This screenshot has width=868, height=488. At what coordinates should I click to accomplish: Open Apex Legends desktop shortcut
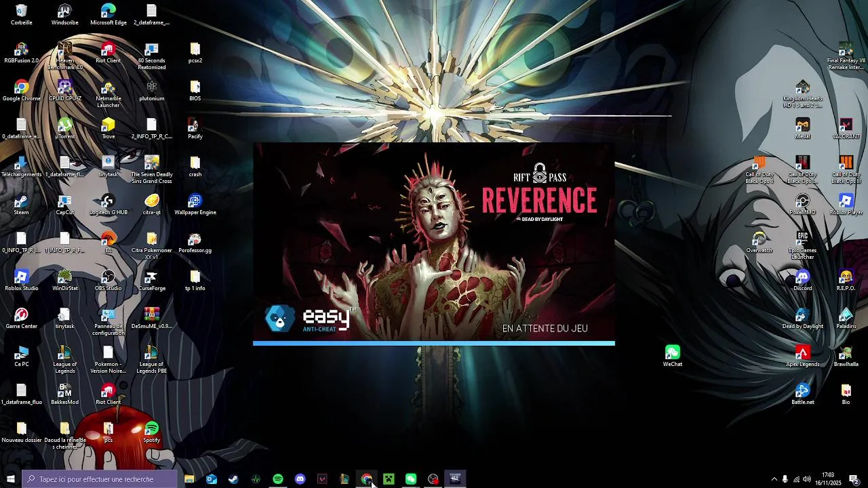click(x=803, y=357)
